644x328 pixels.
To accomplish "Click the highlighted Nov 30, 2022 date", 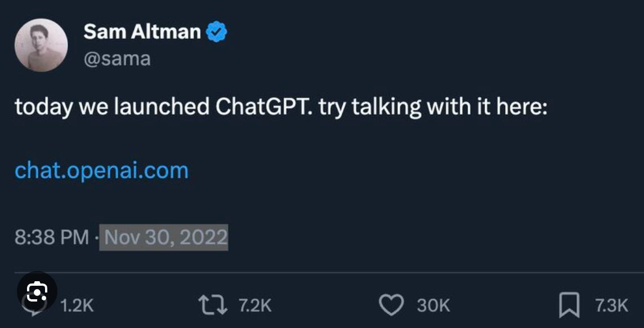I will tap(164, 237).
